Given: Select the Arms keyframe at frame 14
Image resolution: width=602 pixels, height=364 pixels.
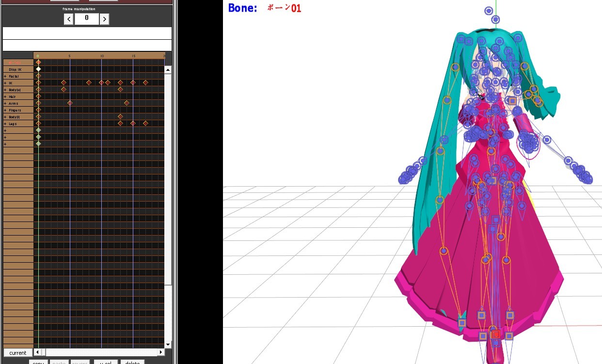Looking at the screenshot, I should click(x=127, y=103).
